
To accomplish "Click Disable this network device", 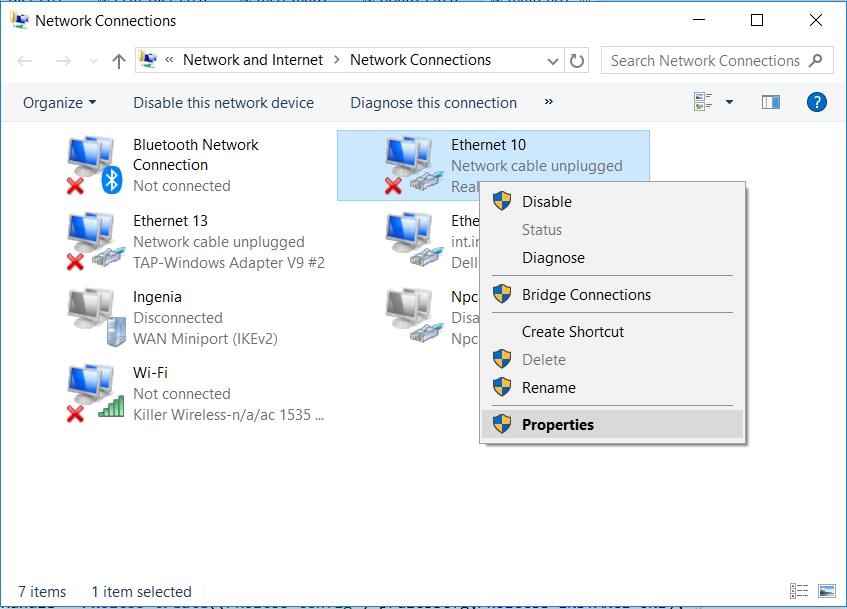I will 224,102.
